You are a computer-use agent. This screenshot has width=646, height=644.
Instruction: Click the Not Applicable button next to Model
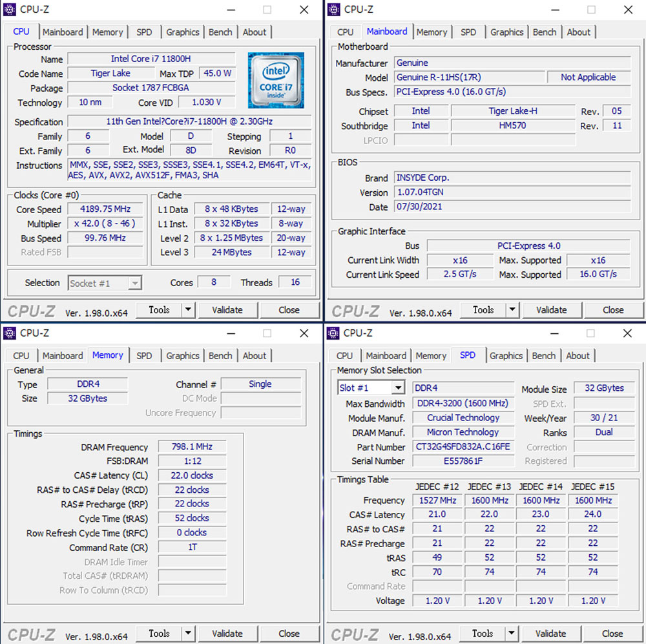[x=589, y=77]
